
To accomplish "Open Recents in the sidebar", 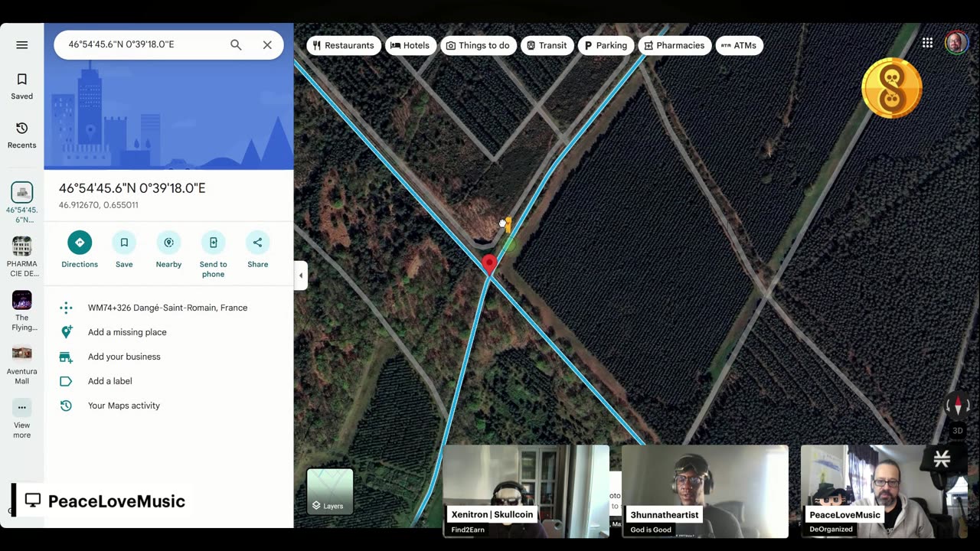I will 21,135.
